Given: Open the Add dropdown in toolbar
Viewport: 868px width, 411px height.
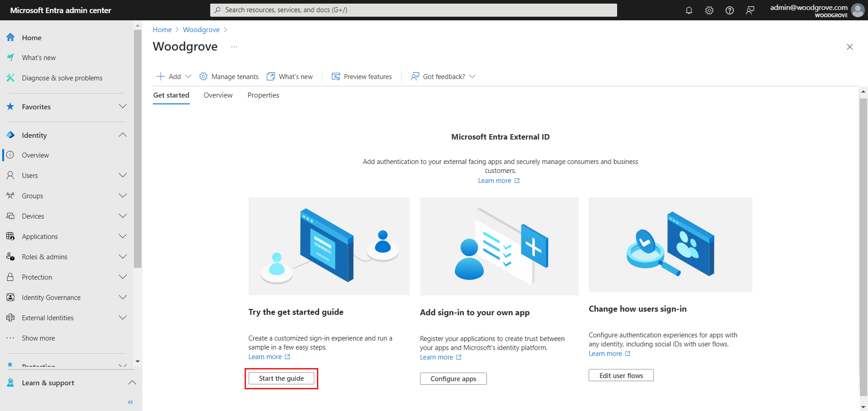Looking at the screenshot, I should point(174,76).
